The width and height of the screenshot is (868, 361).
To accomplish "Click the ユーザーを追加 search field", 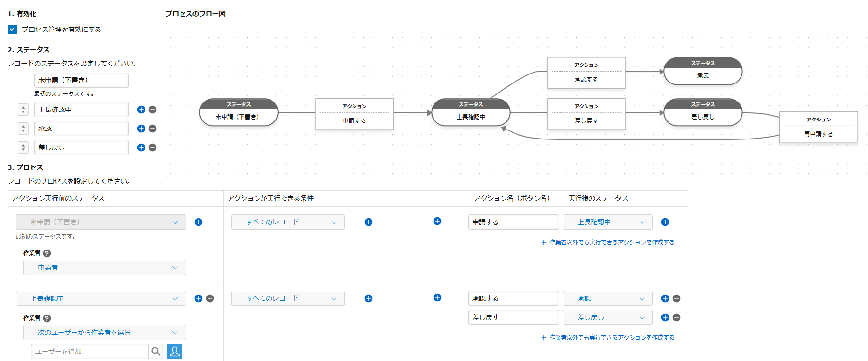I will coord(90,352).
